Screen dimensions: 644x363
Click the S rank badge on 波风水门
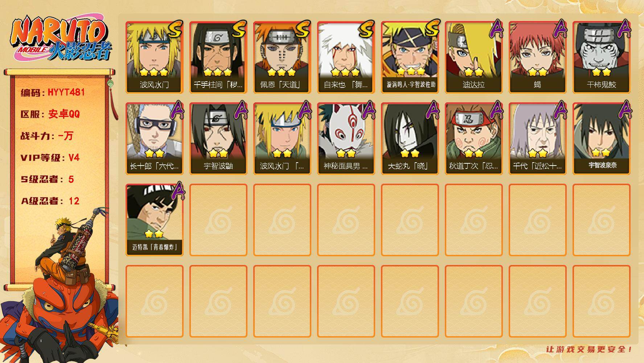(175, 29)
